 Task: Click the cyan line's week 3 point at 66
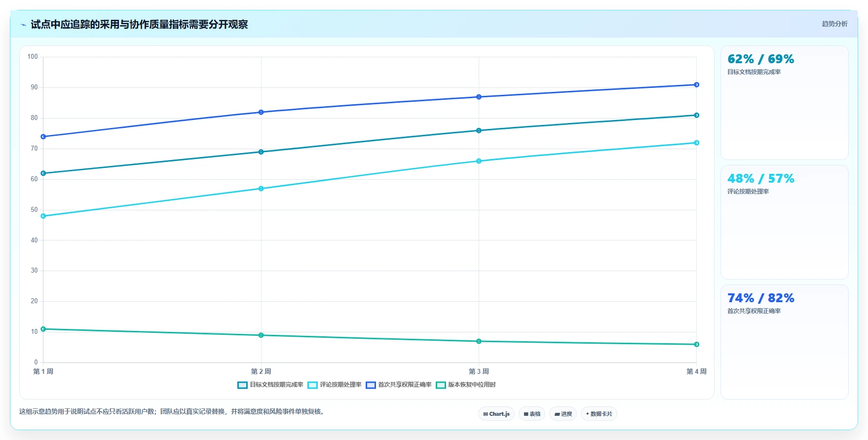click(x=479, y=161)
